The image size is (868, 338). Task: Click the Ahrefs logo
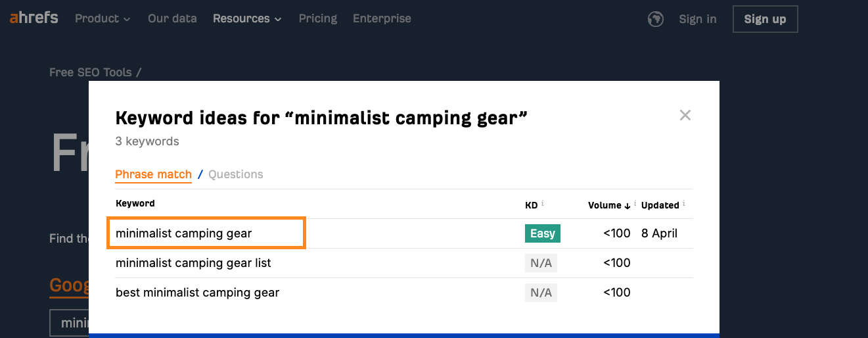tap(34, 18)
